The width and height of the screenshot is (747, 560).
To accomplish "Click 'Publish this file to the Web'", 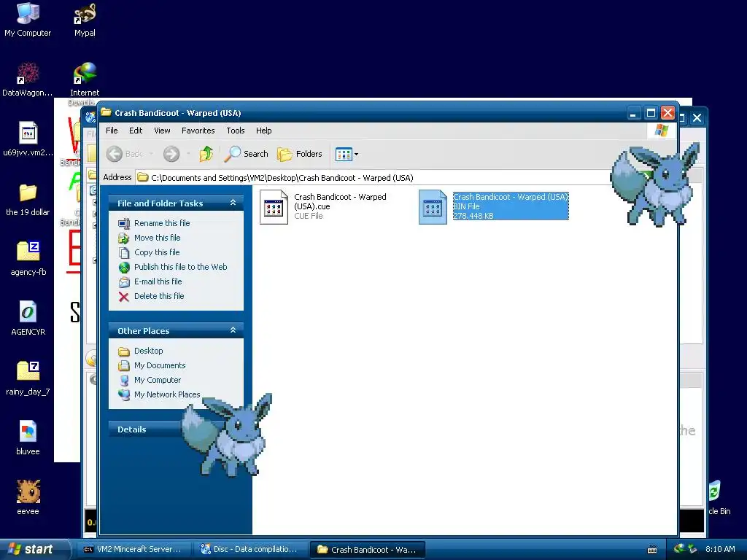I will point(181,267).
